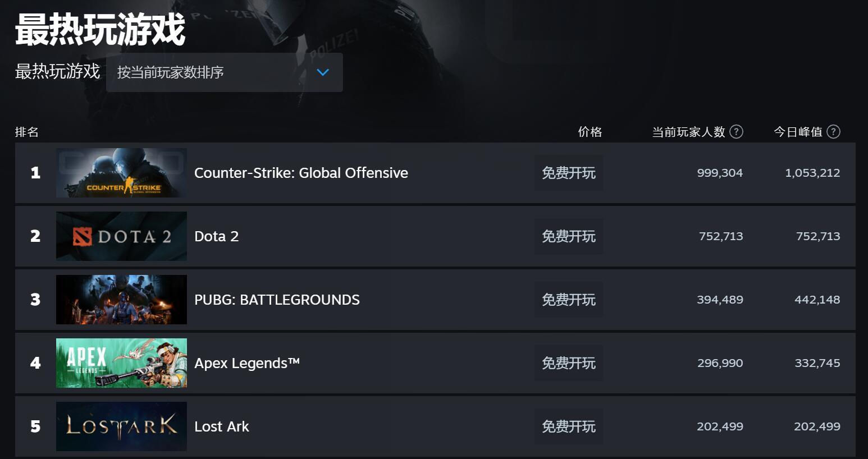Screen dimensions: 868x459
Task: Open the Apex Legends banner image
Action: 121,363
